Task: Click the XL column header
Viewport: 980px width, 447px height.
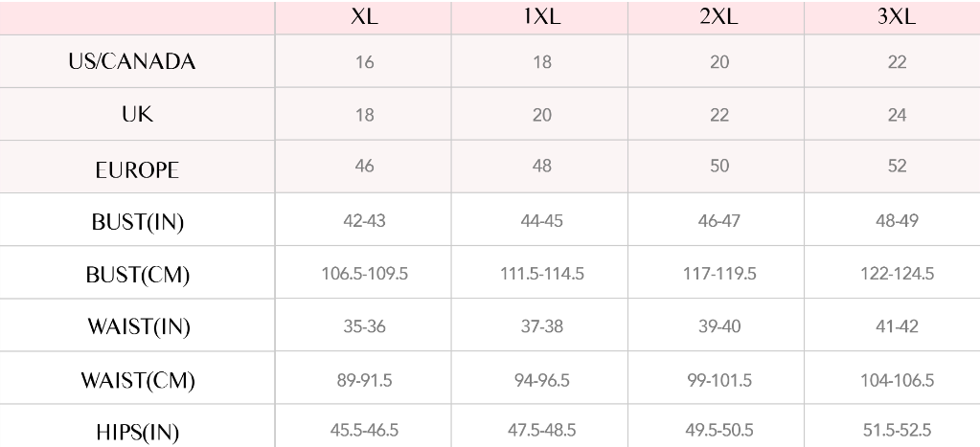Action: pyautogui.click(x=364, y=17)
